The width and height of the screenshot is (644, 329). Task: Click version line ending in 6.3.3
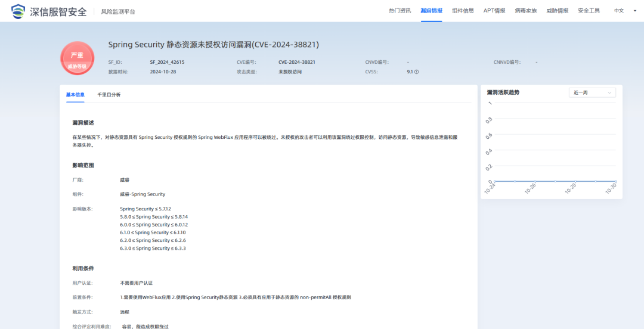tap(153, 248)
